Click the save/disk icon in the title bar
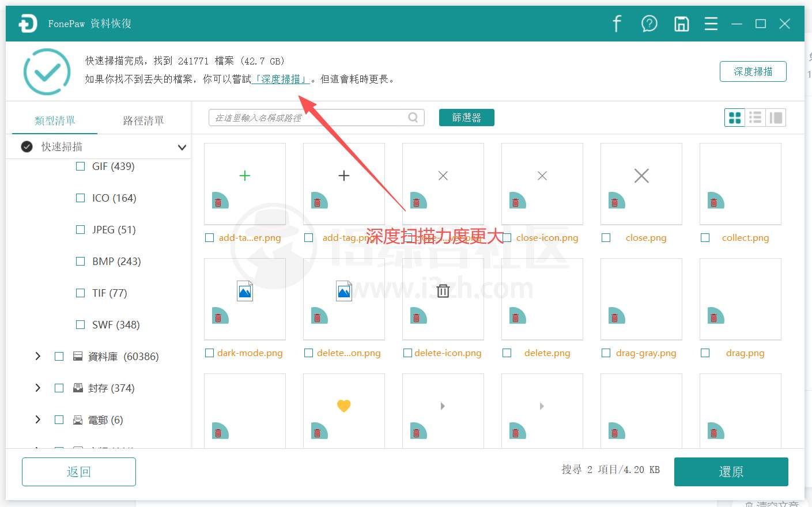Image resolution: width=812 pixels, height=507 pixels. [x=681, y=24]
